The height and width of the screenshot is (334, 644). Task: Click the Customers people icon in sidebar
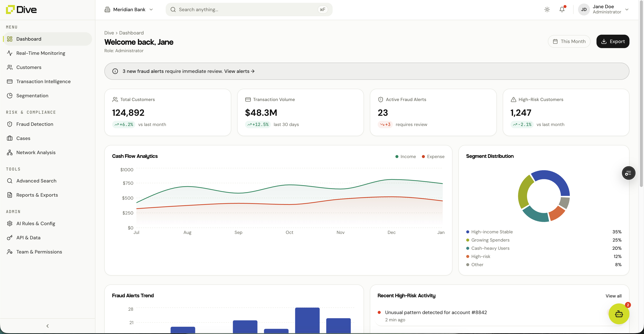(10, 67)
